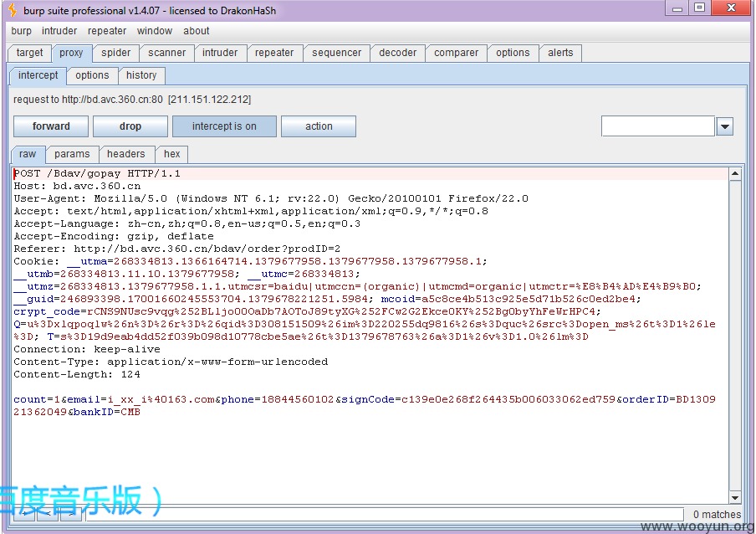Switch to the decoder tab
The image size is (756, 534).
398,53
